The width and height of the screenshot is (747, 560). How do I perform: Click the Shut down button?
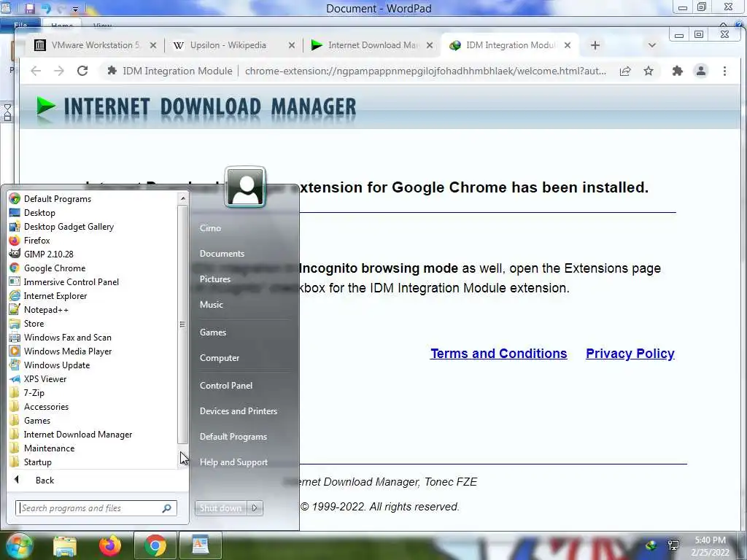220,508
